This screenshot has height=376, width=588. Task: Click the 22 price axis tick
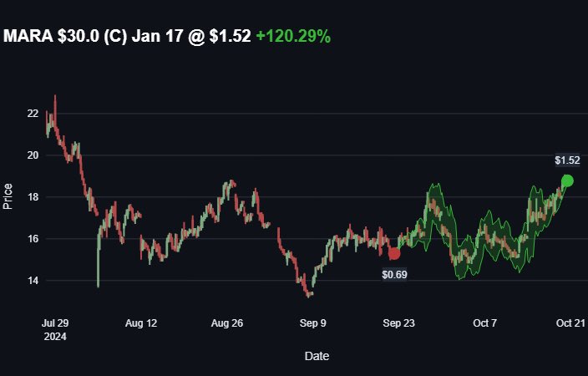pos(33,114)
